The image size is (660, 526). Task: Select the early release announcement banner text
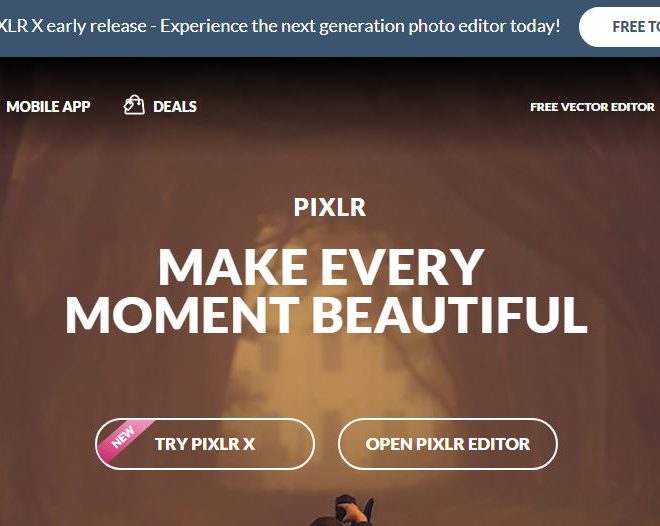[279, 26]
